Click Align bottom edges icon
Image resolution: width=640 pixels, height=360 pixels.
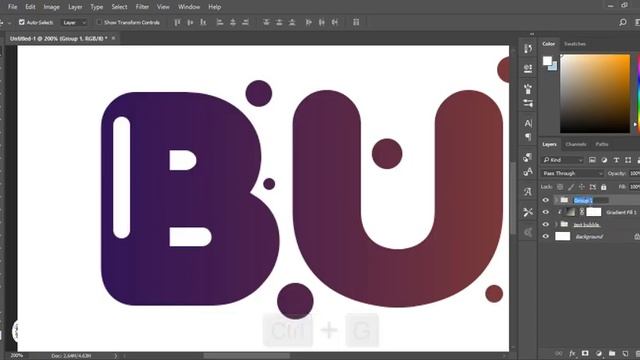coord(203,22)
